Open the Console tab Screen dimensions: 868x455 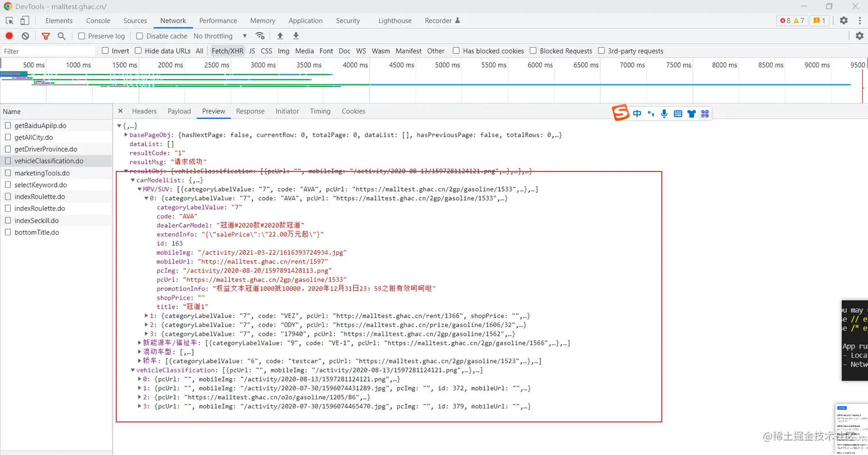[98, 21]
